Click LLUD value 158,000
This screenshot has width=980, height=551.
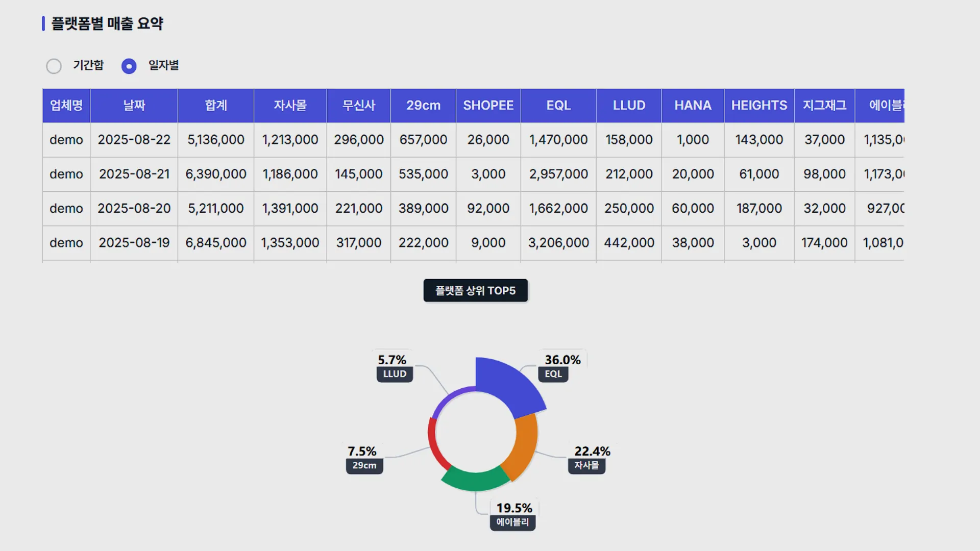pos(629,140)
